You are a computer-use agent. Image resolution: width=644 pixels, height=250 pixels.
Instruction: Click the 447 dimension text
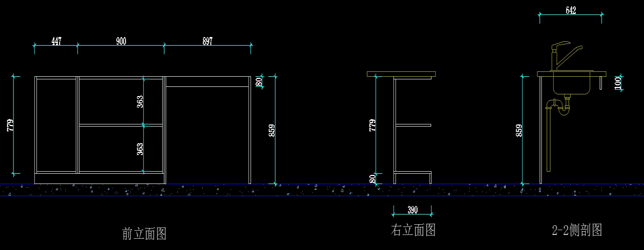(x=56, y=41)
